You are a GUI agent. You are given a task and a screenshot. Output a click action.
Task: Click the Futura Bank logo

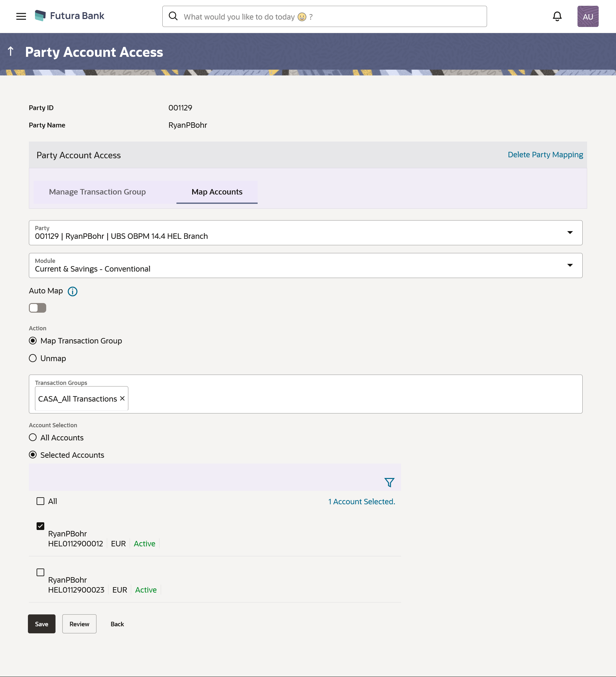click(70, 16)
